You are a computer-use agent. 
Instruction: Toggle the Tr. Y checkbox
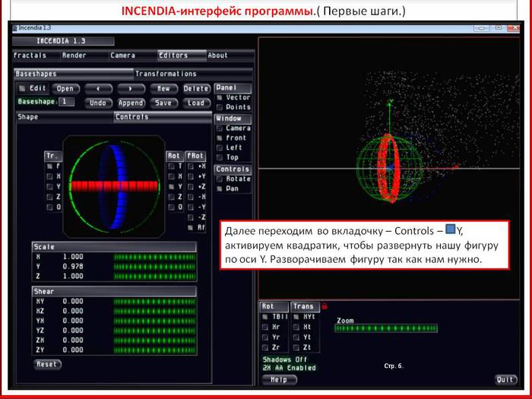coord(50,187)
